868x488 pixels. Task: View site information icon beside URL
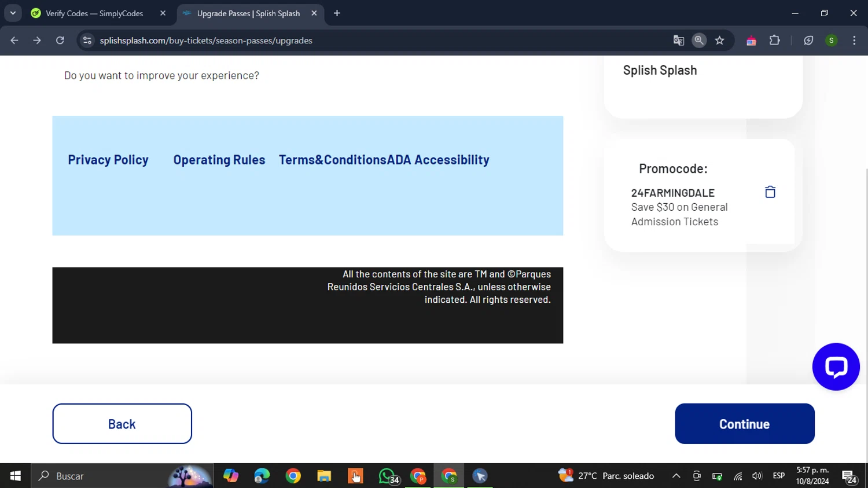tap(87, 41)
